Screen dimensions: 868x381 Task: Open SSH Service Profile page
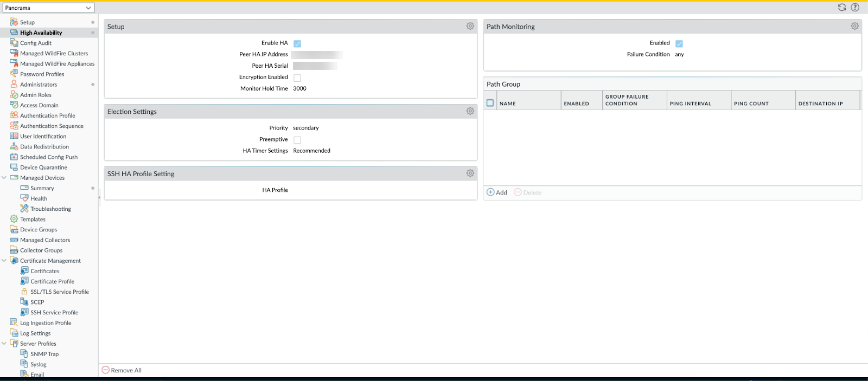point(54,313)
